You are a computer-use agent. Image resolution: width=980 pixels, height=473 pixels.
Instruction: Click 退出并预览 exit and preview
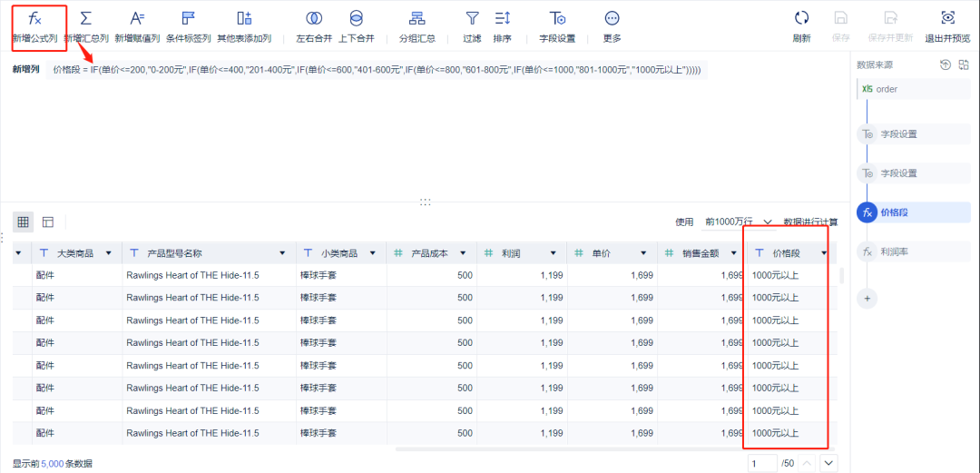(948, 28)
